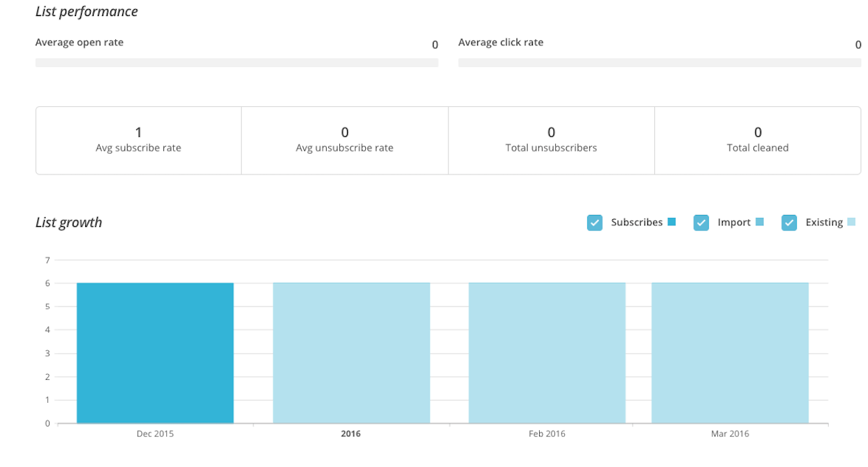
Task: Click the Avg subscribe rate card
Action: [138, 140]
